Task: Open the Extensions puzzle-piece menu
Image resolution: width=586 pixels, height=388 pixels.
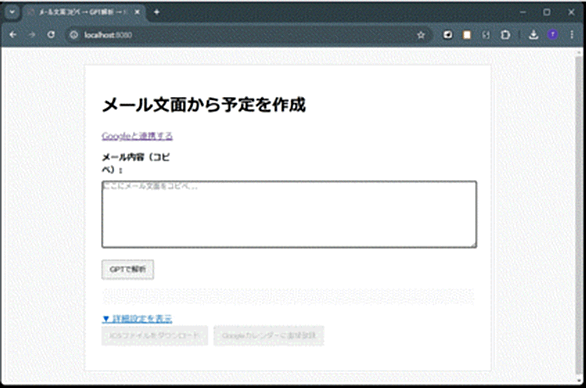Action: tap(505, 35)
